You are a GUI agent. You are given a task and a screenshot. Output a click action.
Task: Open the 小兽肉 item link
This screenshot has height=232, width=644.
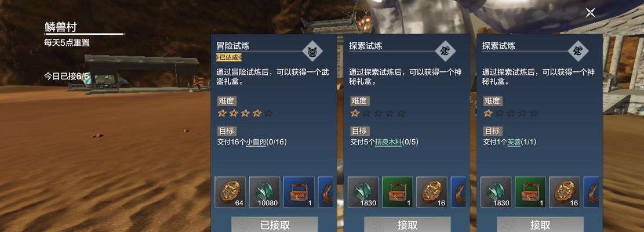(256, 143)
